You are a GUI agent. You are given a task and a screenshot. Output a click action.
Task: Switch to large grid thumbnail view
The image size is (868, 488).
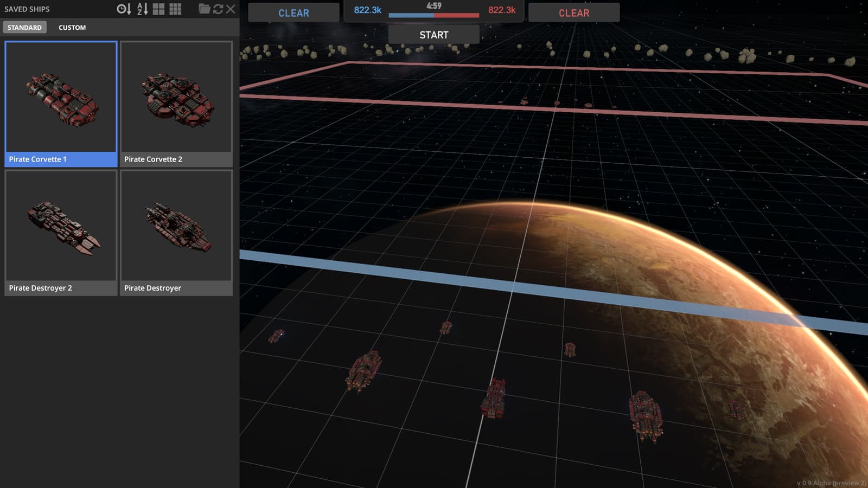coord(158,9)
